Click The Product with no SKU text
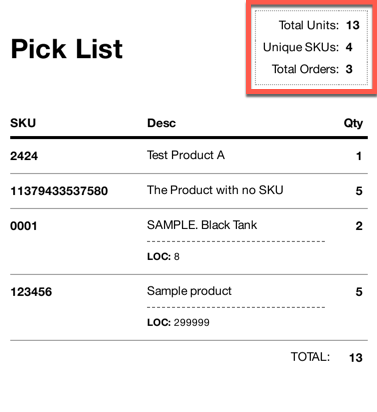377x412 pixels. tap(215, 190)
